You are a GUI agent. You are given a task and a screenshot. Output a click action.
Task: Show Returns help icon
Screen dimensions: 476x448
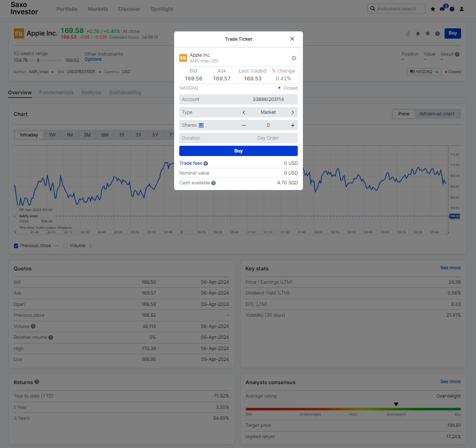pyautogui.click(x=37, y=382)
